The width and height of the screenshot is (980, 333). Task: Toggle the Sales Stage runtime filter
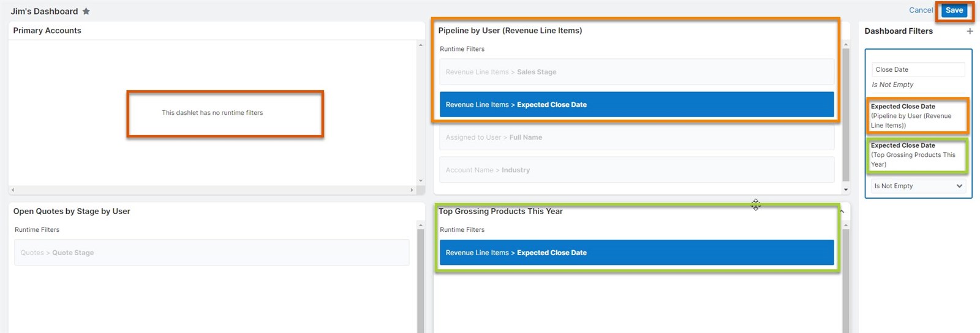(x=636, y=72)
